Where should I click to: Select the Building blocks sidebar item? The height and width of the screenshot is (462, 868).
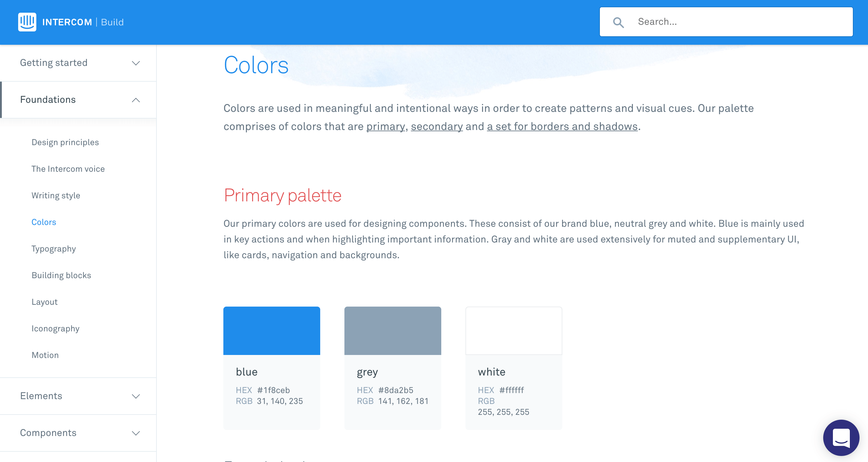tap(61, 275)
